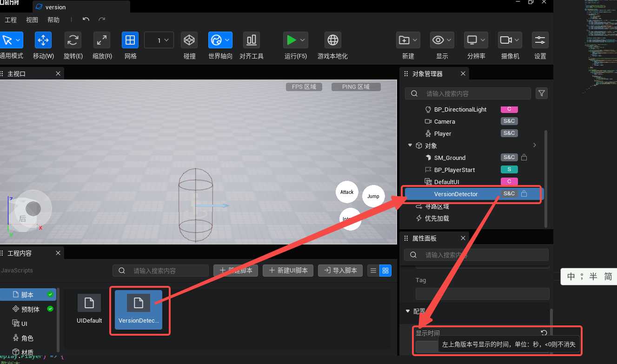Open the resolution monitor icon
The image size is (617, 364).
coord(472,40)
